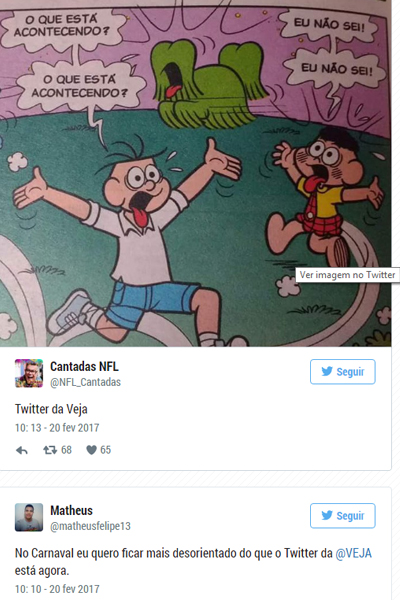Open the @matheusfelipe13 handle link
The height and width of the screenshot is (600, 400).
[90, 526]
